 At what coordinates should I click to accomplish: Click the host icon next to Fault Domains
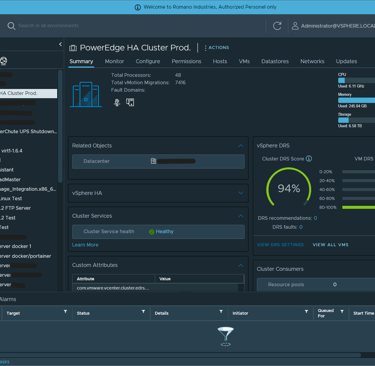coord(130,102)
